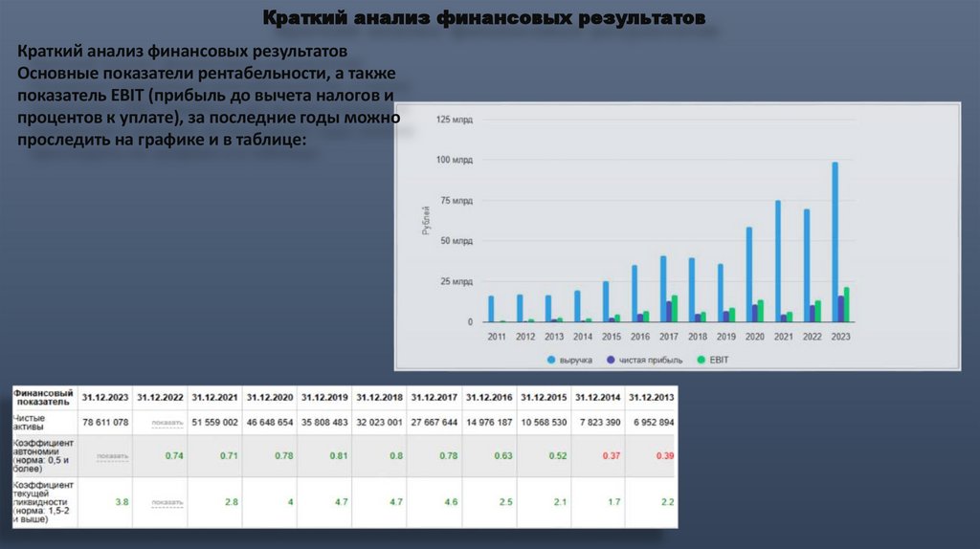Click the 31.12.2019 column header

click(324, 397)
